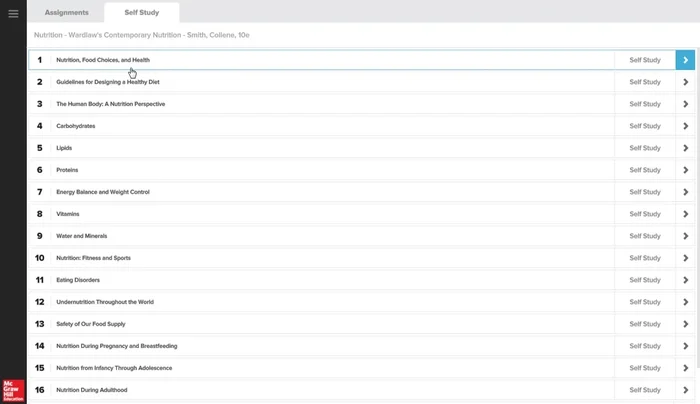Expand Water and Minerals chevron
Screen dimensions: 700x404
685,236
